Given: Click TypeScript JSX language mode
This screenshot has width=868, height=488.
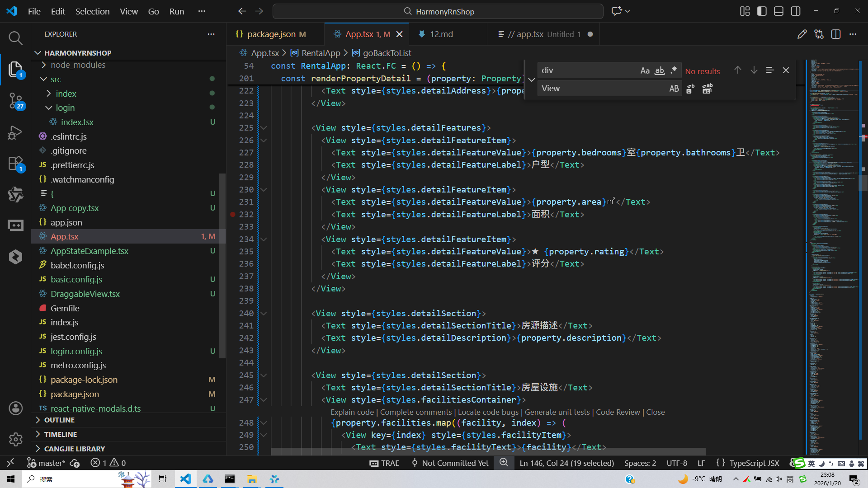Looking at the screenshot, I should tap(754, 463).
